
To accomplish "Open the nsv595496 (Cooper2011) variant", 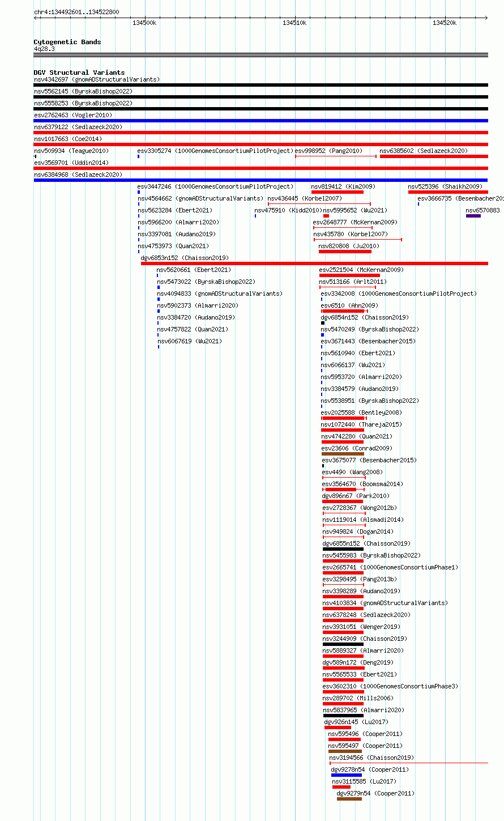I will point(365,734).
